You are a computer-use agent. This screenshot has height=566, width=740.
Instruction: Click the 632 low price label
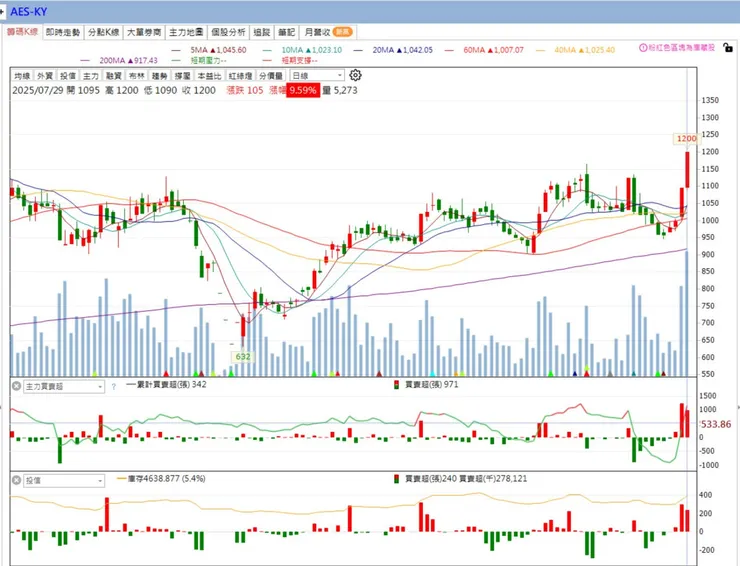tap(243, 356)
